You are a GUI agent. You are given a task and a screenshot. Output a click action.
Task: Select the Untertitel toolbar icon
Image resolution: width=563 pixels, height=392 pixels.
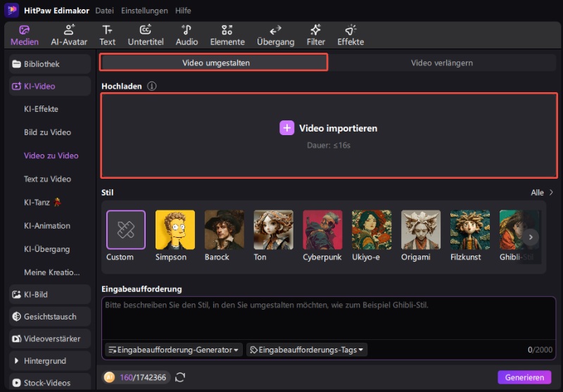(146, 34)
